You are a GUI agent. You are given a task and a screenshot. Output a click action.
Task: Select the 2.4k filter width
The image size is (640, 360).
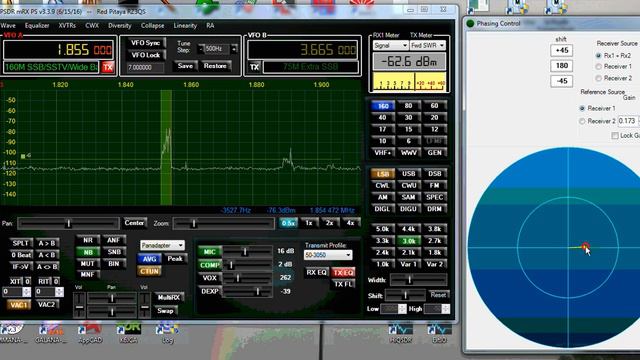point(382,252)
